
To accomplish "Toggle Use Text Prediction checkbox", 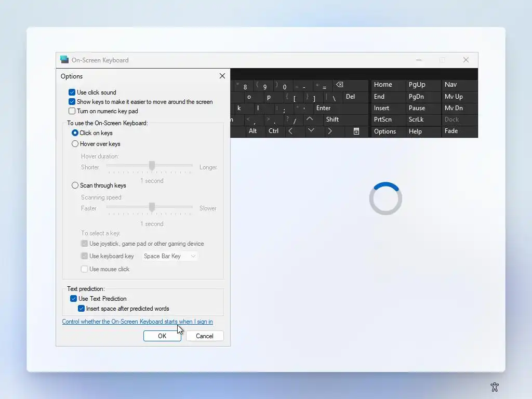I will tap(73, 299).
